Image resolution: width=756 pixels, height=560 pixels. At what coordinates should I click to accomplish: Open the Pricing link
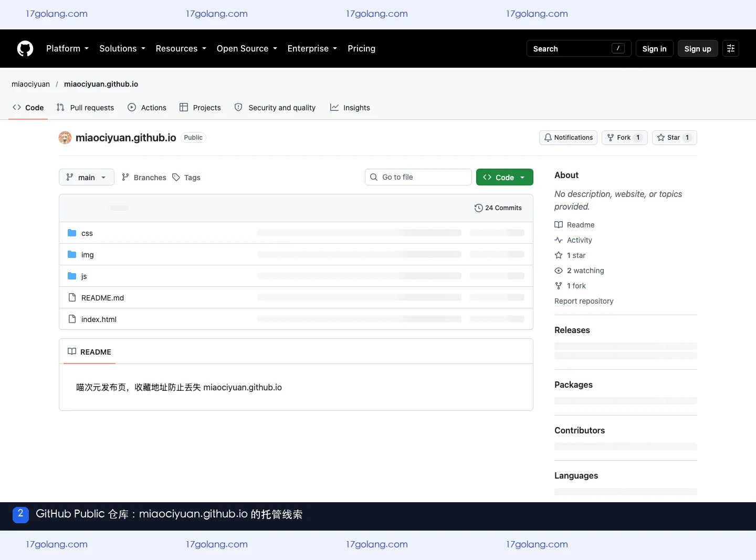pyautogui.click(x=362, y=48)
